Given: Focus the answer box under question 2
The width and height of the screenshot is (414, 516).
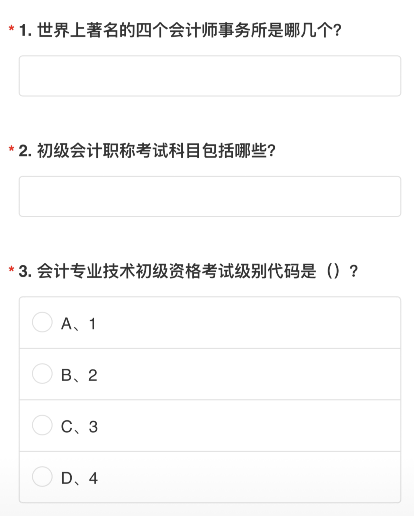Looking at the screenshot, I should pyautogui.click(x=210, y=197).
